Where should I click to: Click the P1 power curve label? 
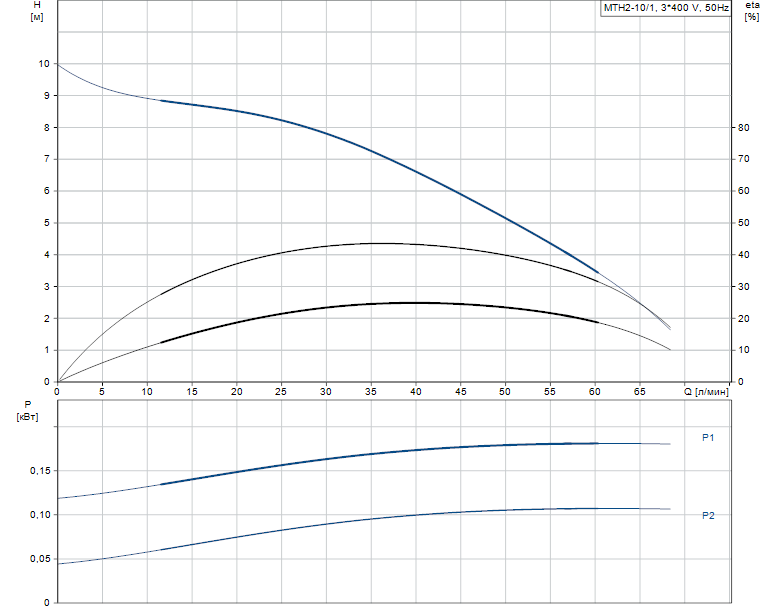(708, 437)
